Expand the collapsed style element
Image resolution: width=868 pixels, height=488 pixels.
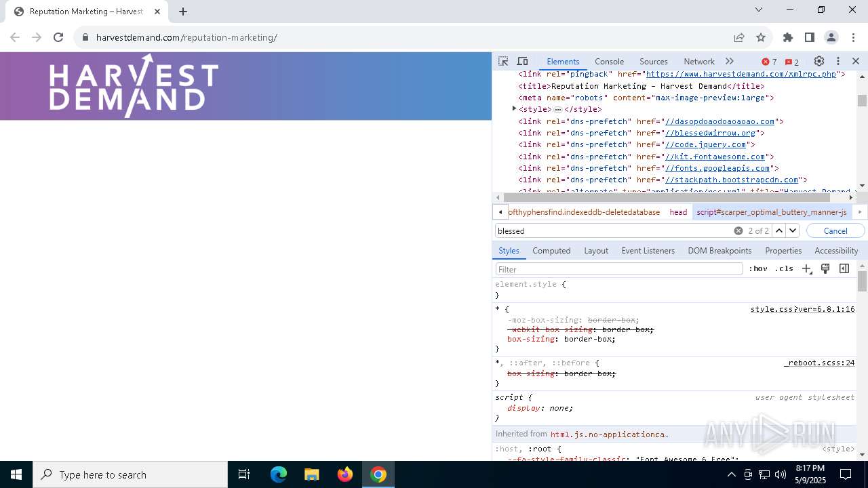pyautogui.click(x=514, y=108)
